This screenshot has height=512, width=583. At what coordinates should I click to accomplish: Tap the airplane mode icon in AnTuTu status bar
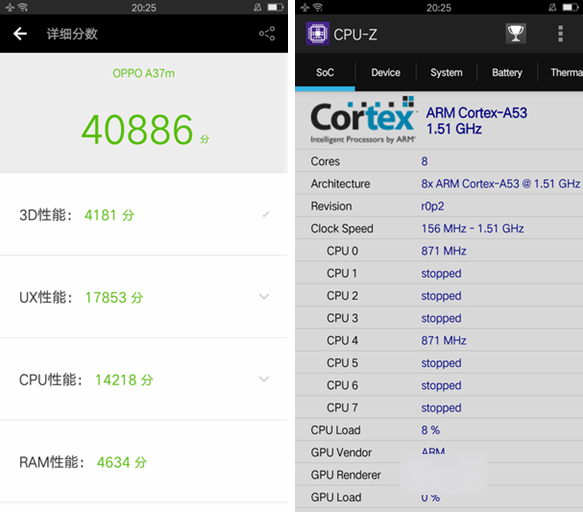[9, 7]
